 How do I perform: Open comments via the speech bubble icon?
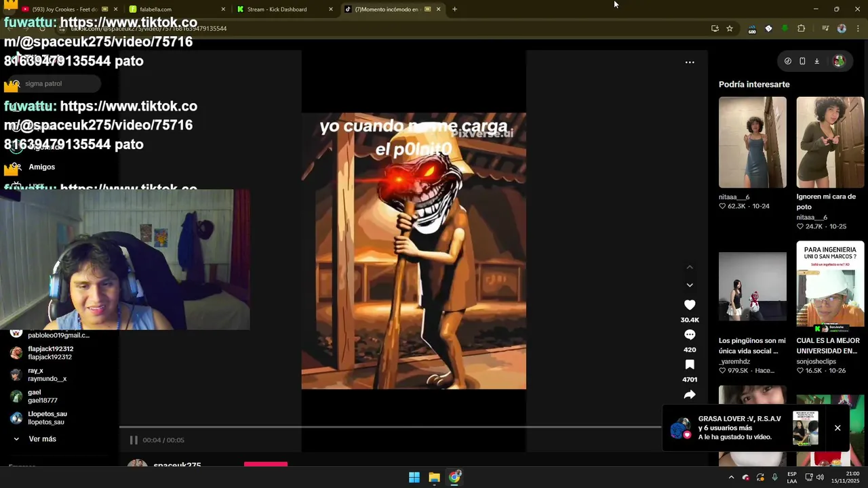[690, 335]
